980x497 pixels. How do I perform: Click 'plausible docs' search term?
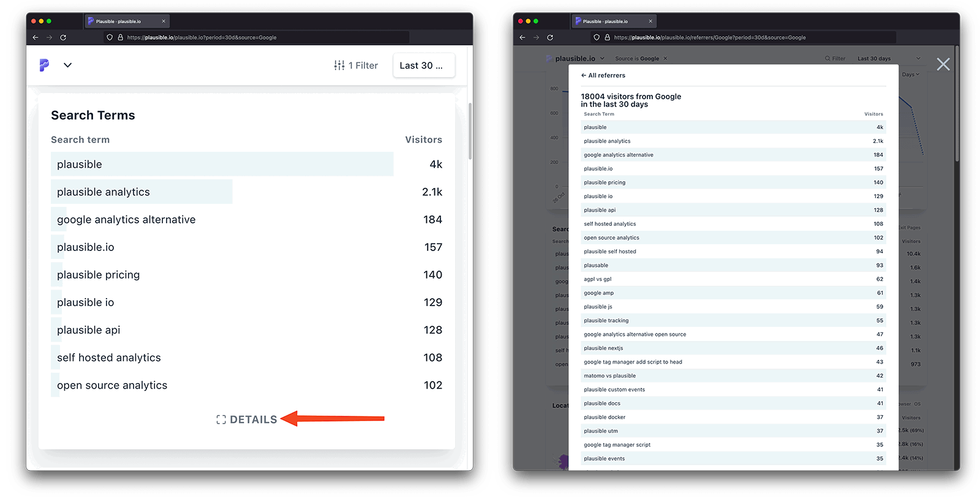(x=733, y=403)
